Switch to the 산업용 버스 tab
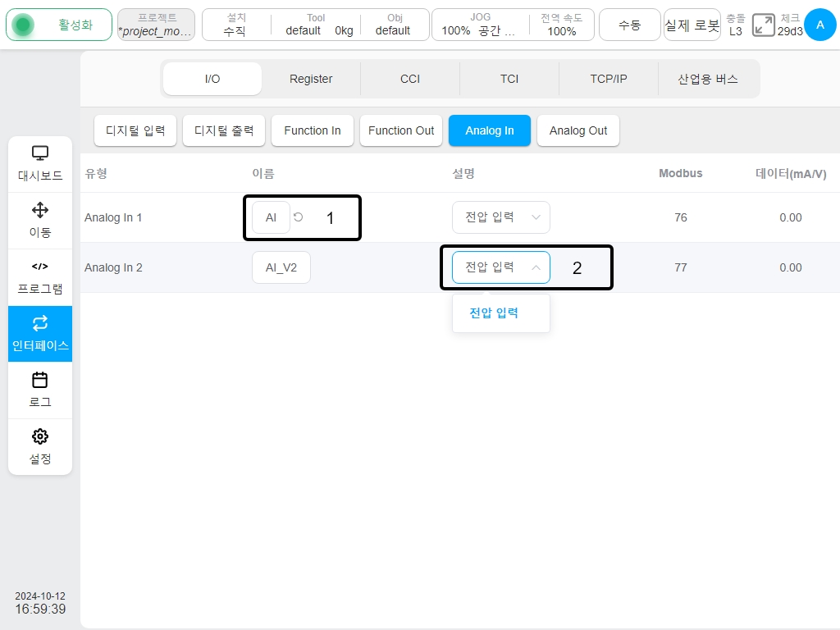The width and height of the screenshot is (840, 630). 708,79
